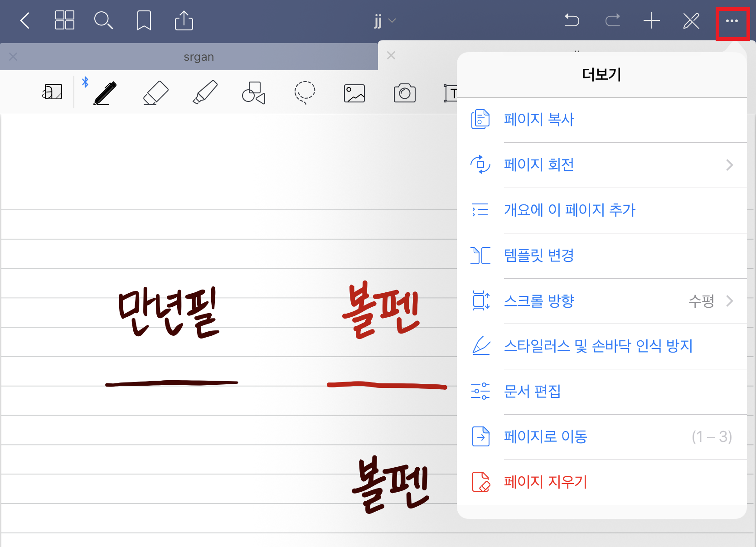Open 스크롤 방향 setting
756x547 pixels.
[602, 301]
